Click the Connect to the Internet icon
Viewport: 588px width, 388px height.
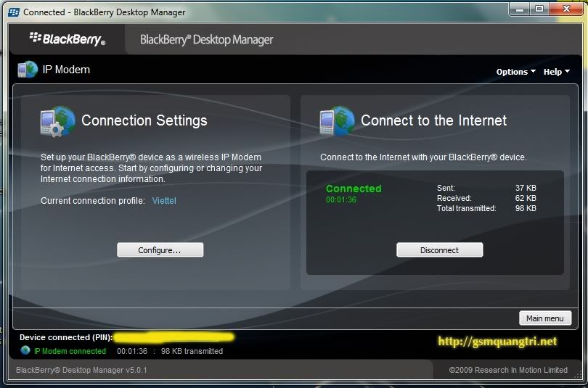tap(337, 120)
